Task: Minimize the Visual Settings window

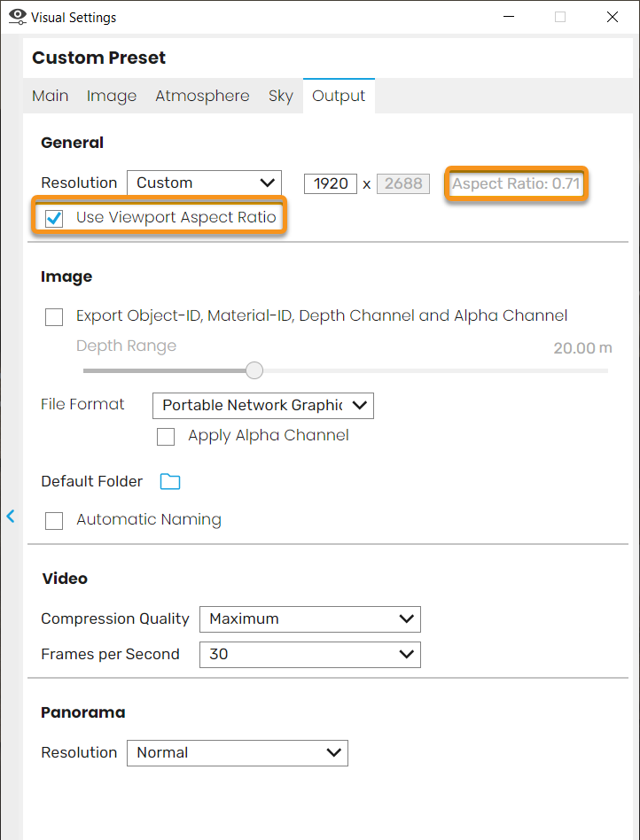Action: click(509, 17)
